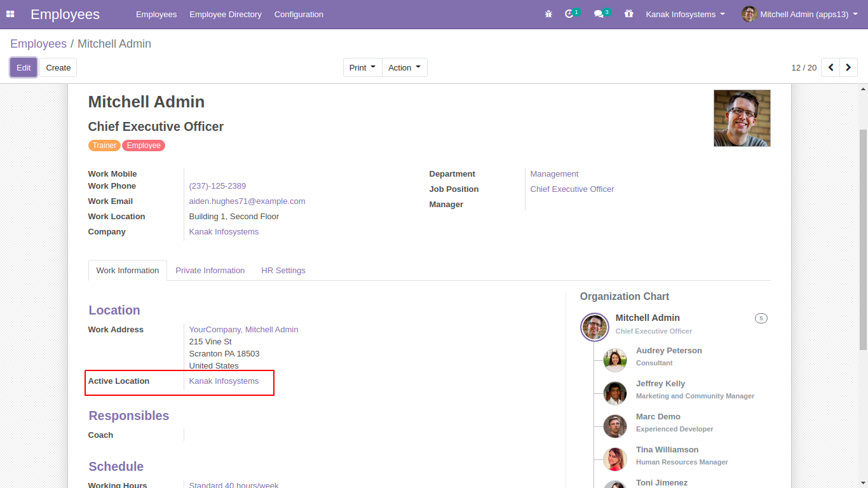
Task: Click the debug bug icon
Action: (548, 14)
